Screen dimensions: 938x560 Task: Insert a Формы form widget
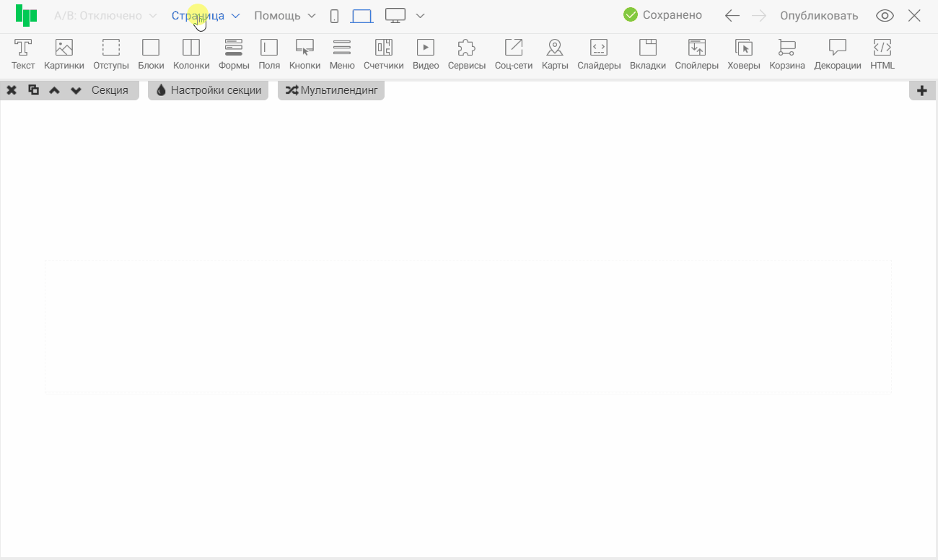coord(234,54)
